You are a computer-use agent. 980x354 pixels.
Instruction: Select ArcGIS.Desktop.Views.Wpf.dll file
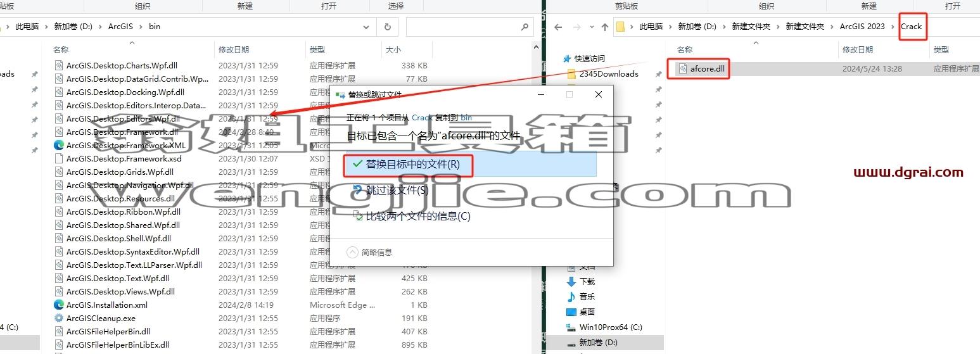120,291
